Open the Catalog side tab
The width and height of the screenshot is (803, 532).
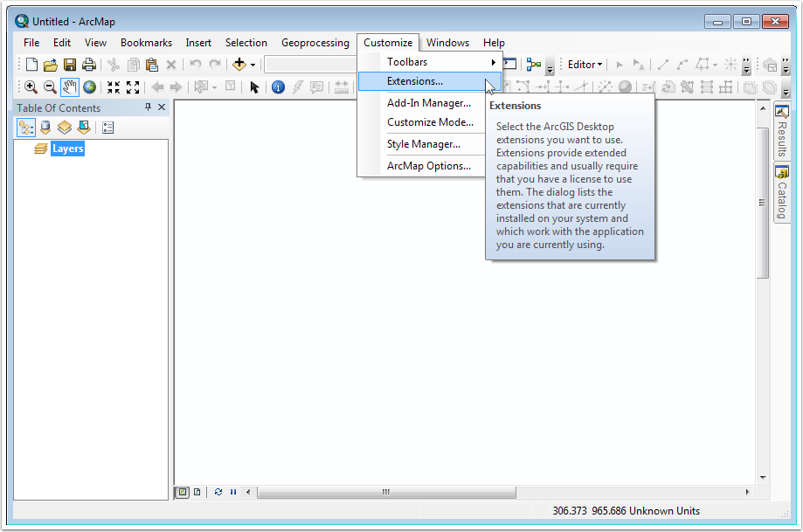pyautogui.click(x=781, y=193)
